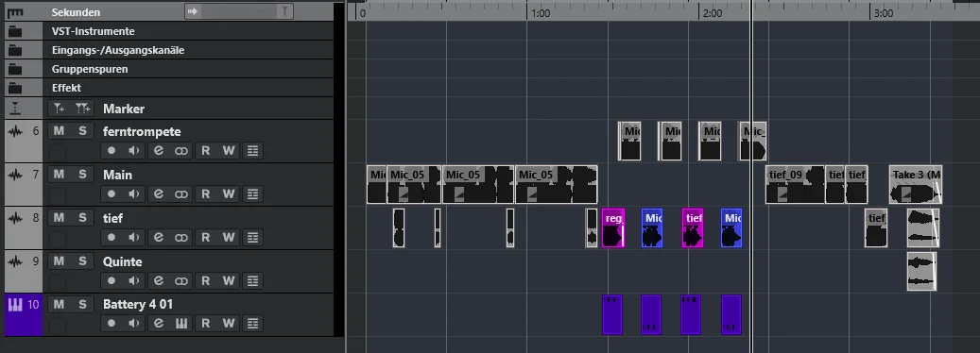Select the last purple MIDI clip on Battery track

731,315
